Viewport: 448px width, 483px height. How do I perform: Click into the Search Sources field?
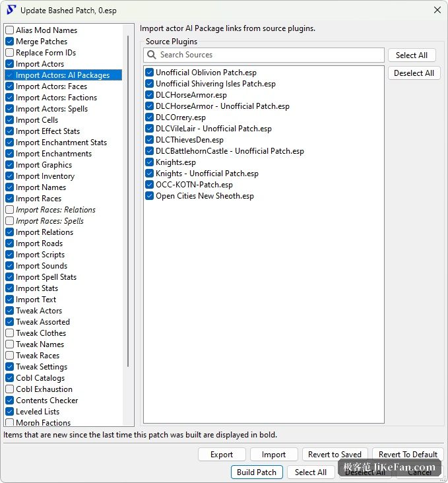point(264,55)
